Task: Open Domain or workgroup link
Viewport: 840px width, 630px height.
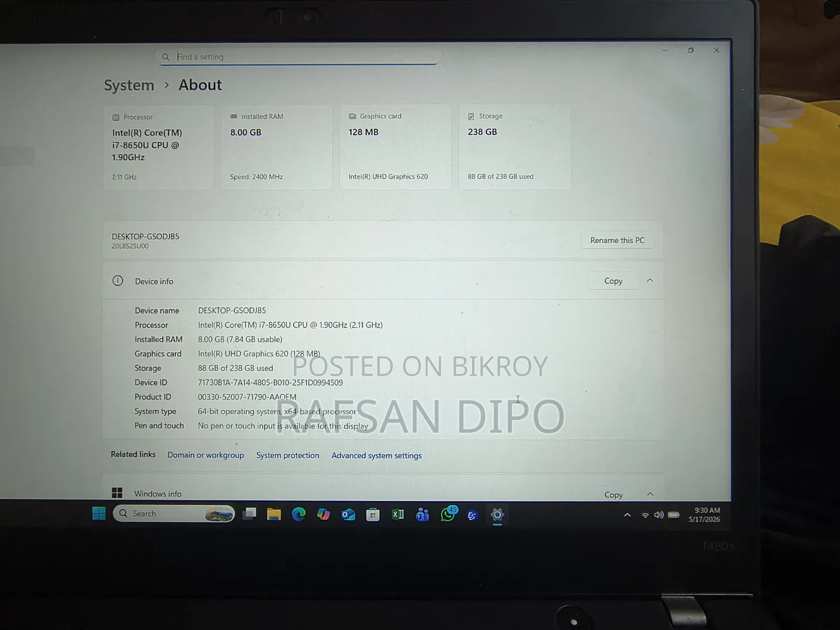Action: [206, 455]
